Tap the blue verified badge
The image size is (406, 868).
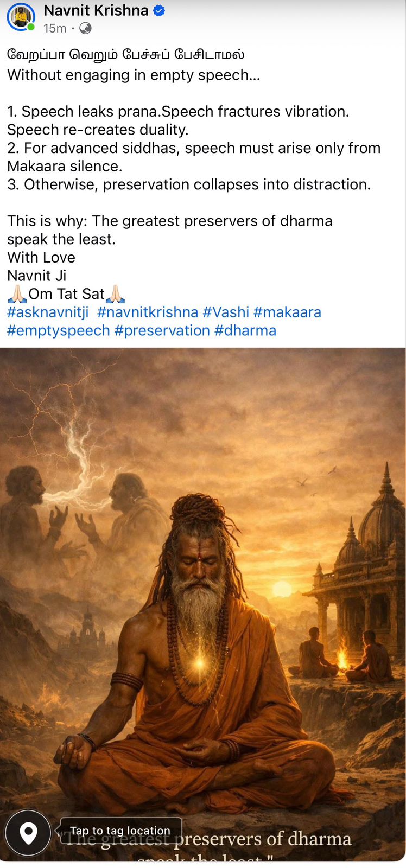point(159,10)
